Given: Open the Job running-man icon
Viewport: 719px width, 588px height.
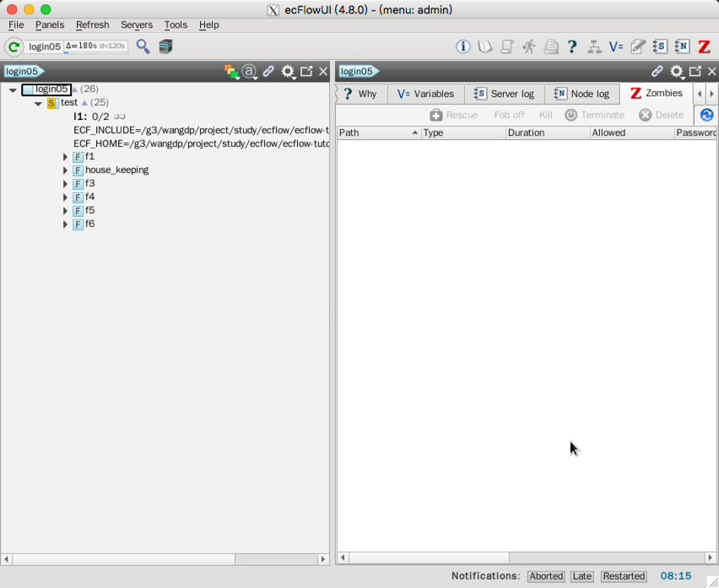Looking at the screenshot, I should point(529,46).
